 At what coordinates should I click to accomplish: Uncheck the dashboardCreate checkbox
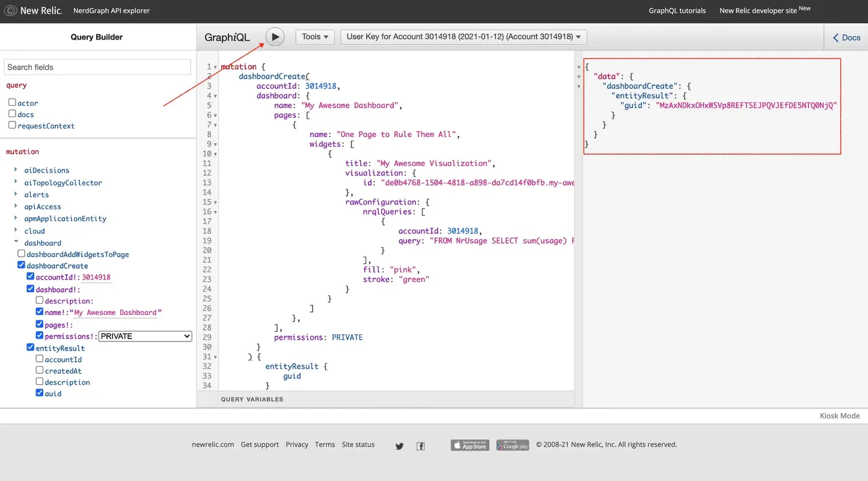click(x=22, y=265)
